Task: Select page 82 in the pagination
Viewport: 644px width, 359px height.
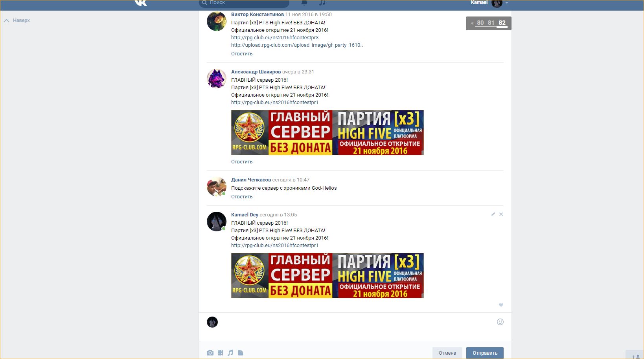Action: (502, 23)
